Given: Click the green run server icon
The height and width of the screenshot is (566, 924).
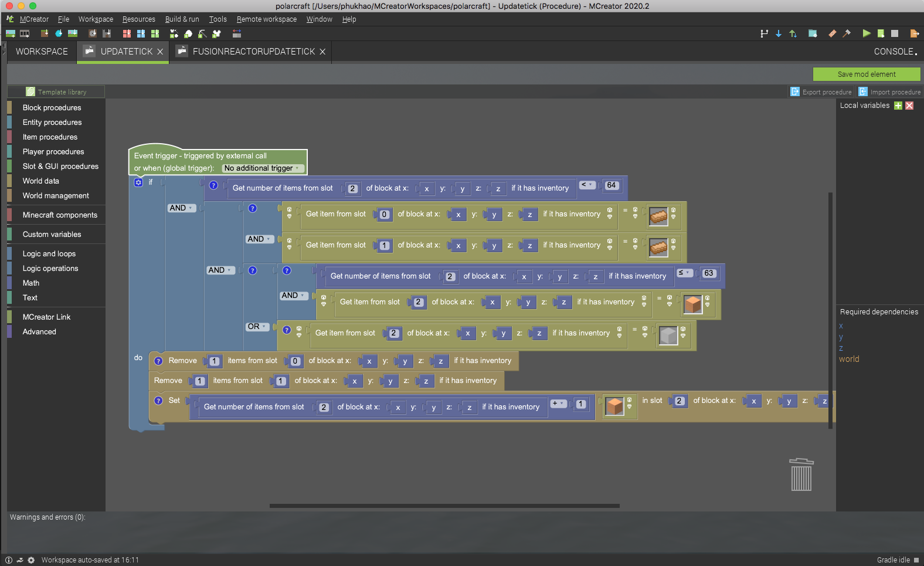Looking at the screenshot, I should click(x=881, y=33).
